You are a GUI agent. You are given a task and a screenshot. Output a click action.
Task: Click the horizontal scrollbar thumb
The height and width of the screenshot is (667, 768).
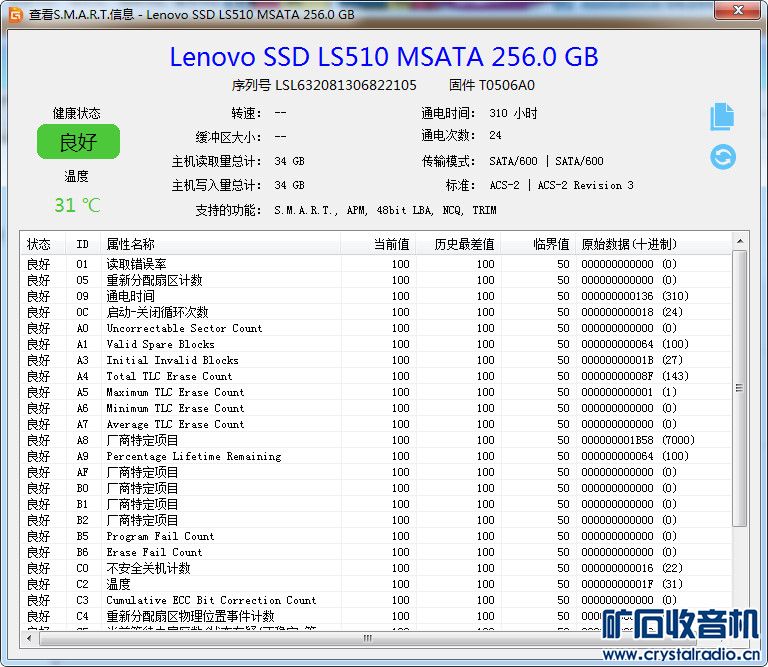[368, 638]
